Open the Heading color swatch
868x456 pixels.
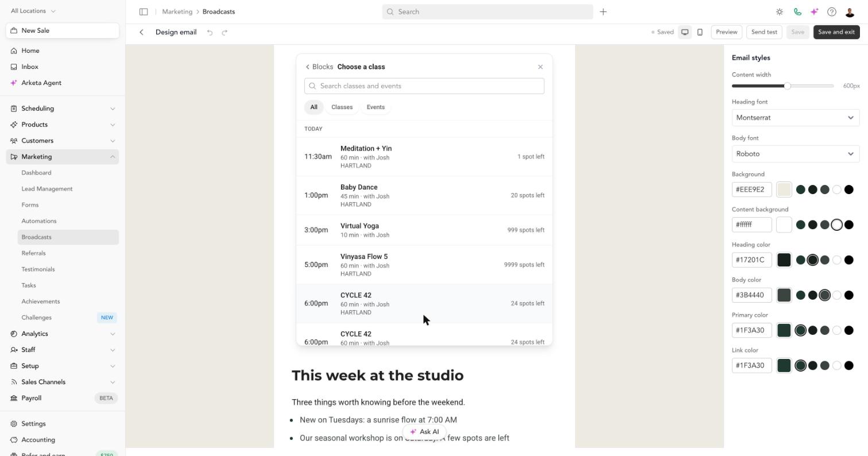784,260
